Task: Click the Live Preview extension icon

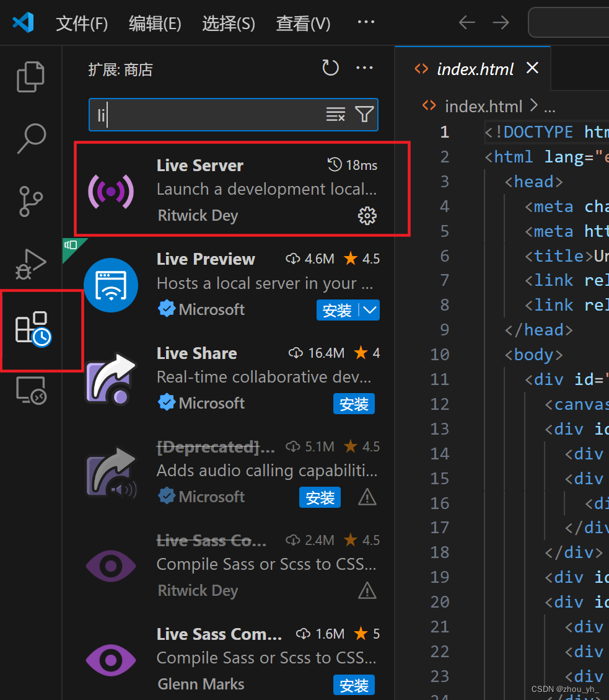Action: [x=111, y=285]
